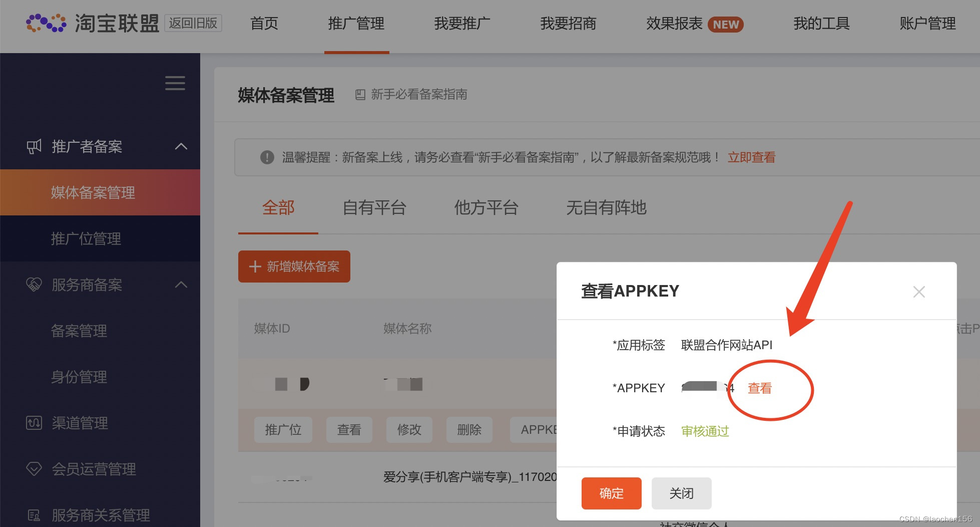Dismiss the dialog with 关闭
The height and width of the screenshot is (527, 980).
(x=682, y=493)
